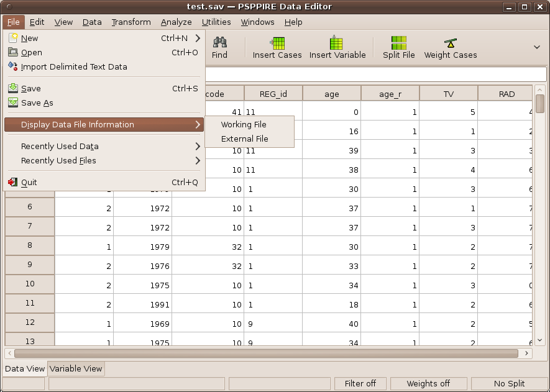Image resolution: width=550 pixels, height=392 pixels.
Task: Expand the Recently Used Data submenu arrow
Action: [198, 146]
